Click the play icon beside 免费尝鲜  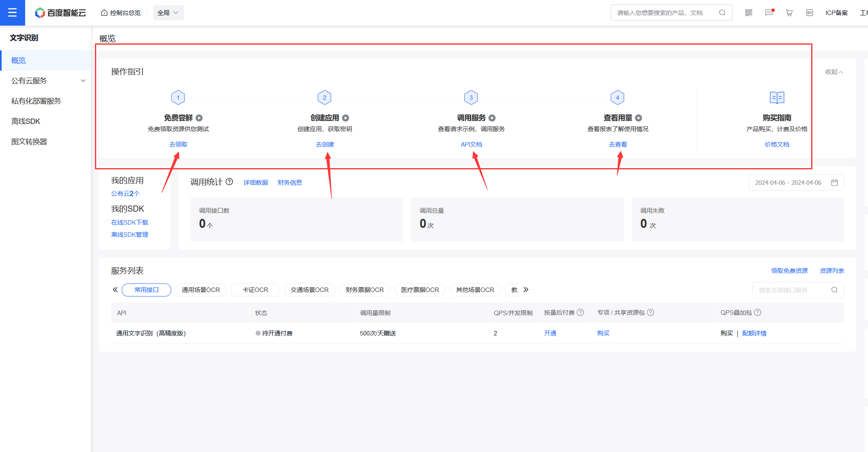click(x=199, y=118)
